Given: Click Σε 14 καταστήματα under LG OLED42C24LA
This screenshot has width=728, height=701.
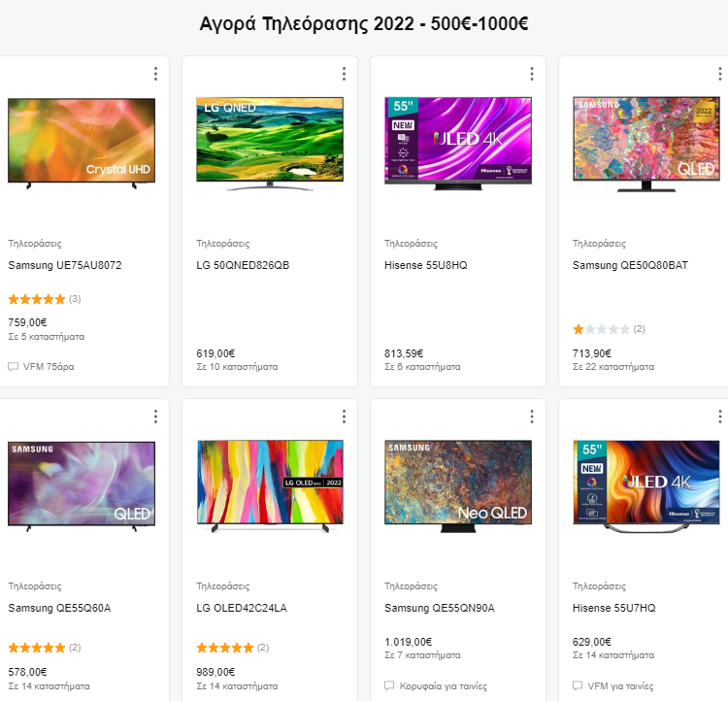Looking at the screenshot, I should (x=237, y=685).
